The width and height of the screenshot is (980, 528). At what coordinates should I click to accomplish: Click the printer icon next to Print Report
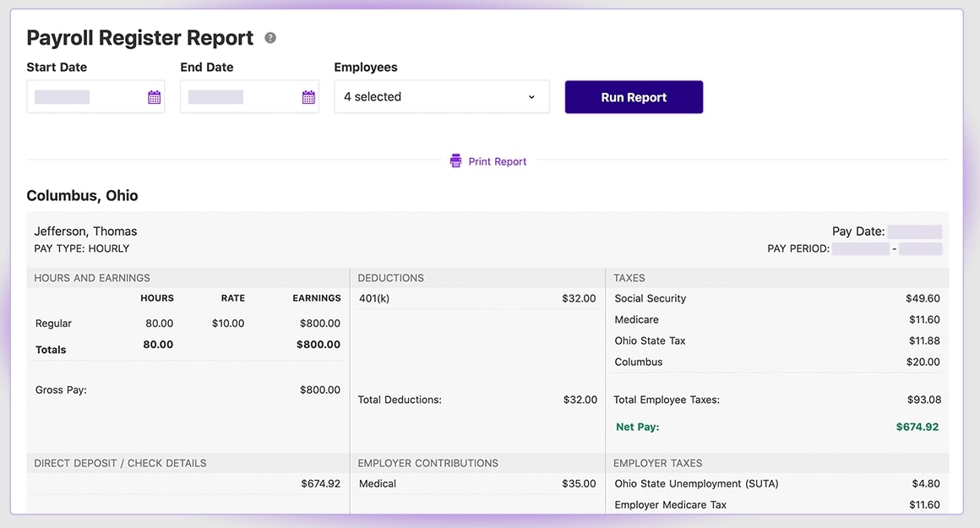[x=455, y=161]
